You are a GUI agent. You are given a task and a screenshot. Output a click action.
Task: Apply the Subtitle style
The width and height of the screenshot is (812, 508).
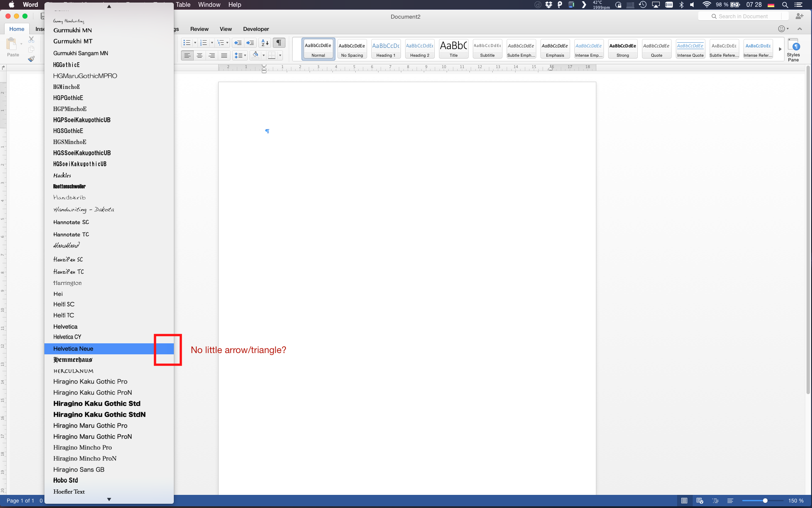pos(488,49)
